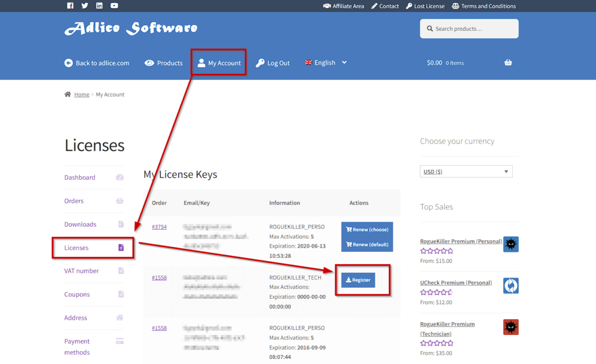The image size is (596, 364).
Task: Click the RogueKiller Technician red product icon
Action: pos(510,327)
